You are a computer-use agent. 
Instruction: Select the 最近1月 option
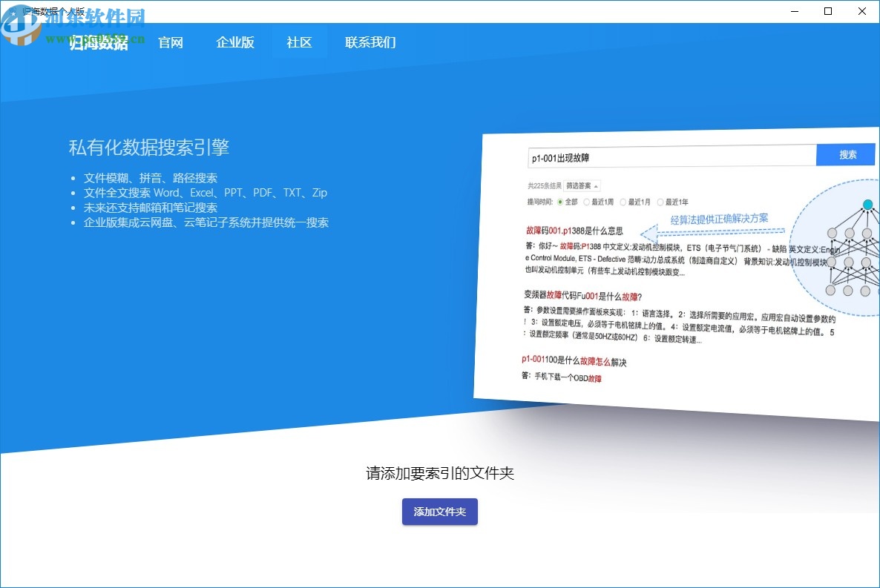tap(638, 200)
